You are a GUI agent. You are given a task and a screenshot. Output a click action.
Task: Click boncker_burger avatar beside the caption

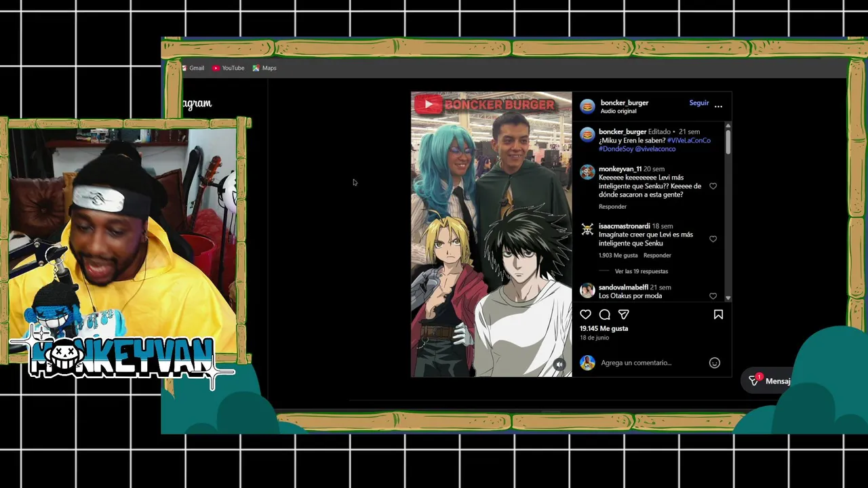[x=587, y=135]
